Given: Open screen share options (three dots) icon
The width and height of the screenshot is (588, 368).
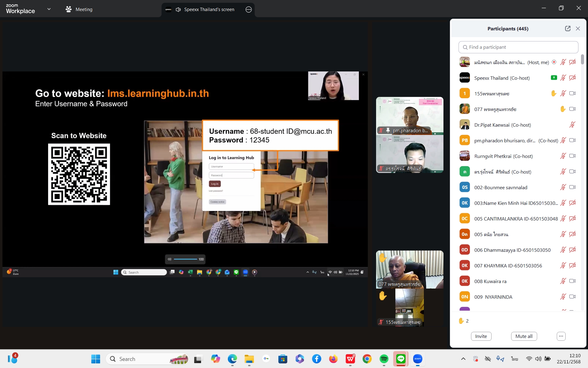Looking at the screenshot, I should point(249,10).
